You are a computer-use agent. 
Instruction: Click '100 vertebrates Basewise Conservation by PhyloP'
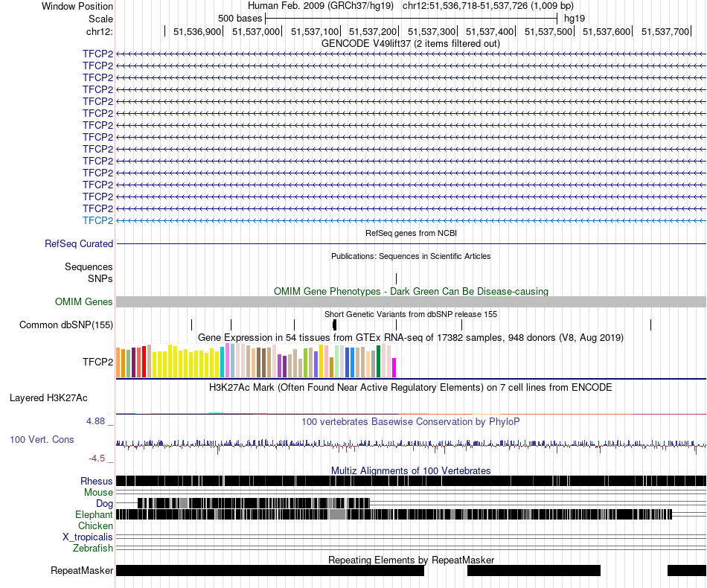(x=411, y=421)
